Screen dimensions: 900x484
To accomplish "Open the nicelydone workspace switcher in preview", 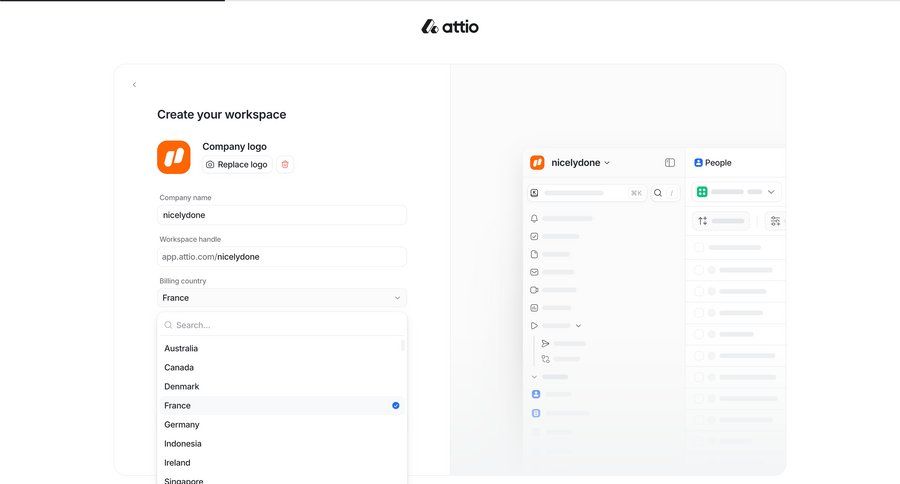I will (x=570, y=162).
